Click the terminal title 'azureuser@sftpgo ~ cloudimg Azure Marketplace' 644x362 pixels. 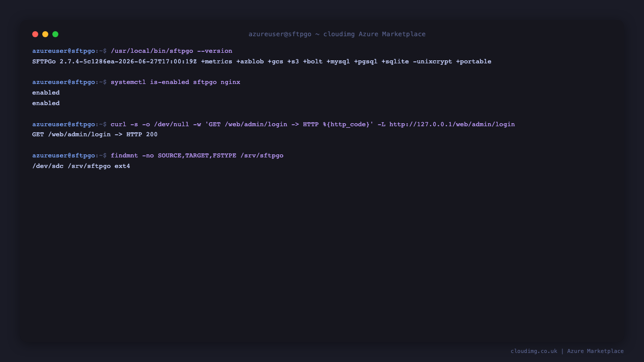coord(337,34)
